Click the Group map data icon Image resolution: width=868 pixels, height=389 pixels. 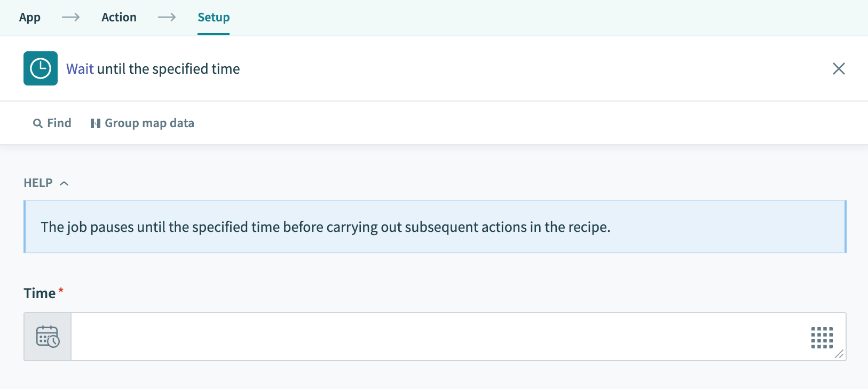(x=95, y=123)
